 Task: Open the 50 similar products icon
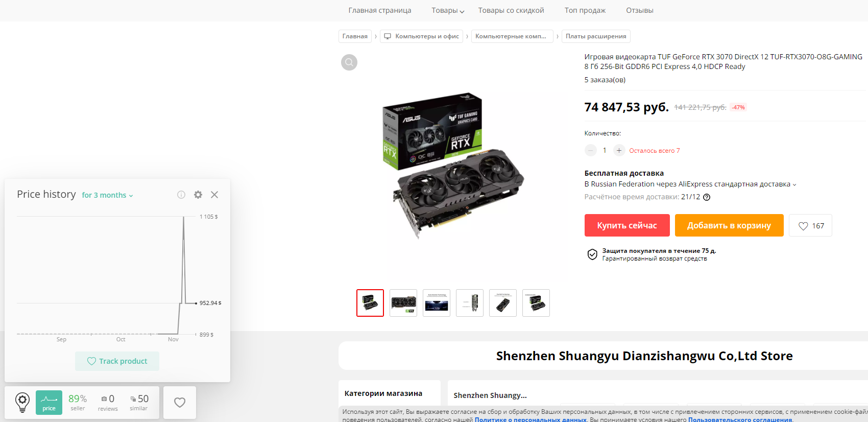(139, 403)
